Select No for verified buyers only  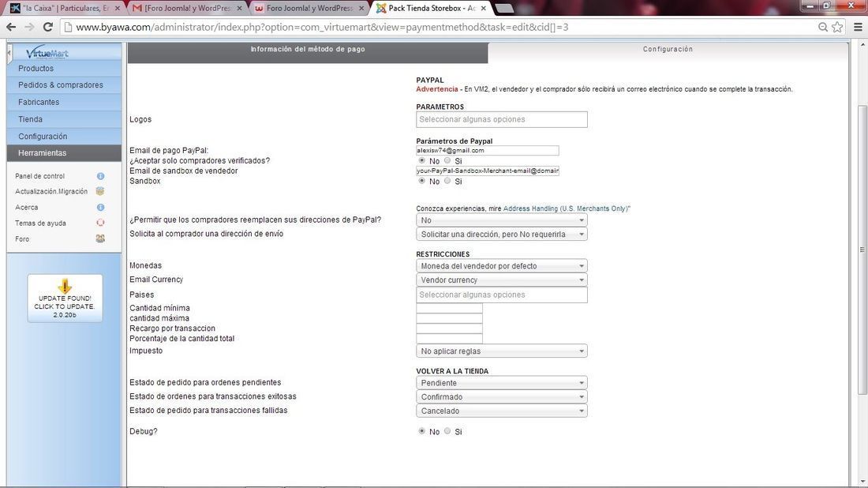(422, 160)
